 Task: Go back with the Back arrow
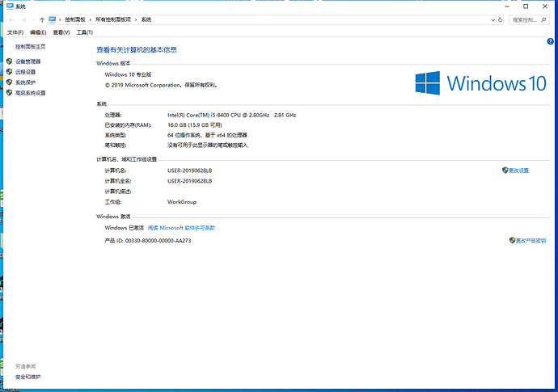point(11,20)
